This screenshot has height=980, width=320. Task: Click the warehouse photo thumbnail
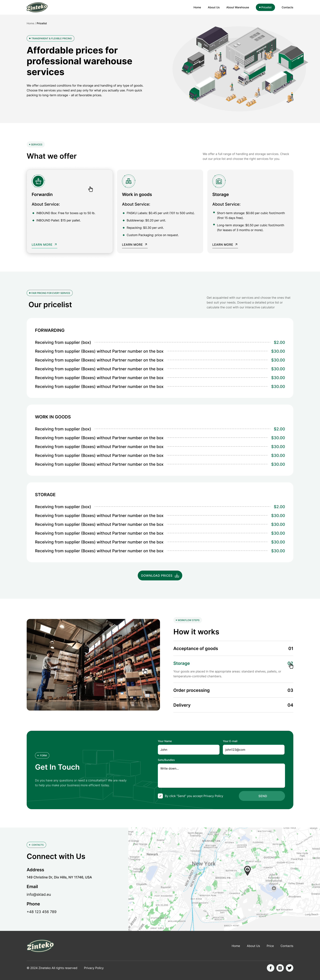tap(93, 665)
